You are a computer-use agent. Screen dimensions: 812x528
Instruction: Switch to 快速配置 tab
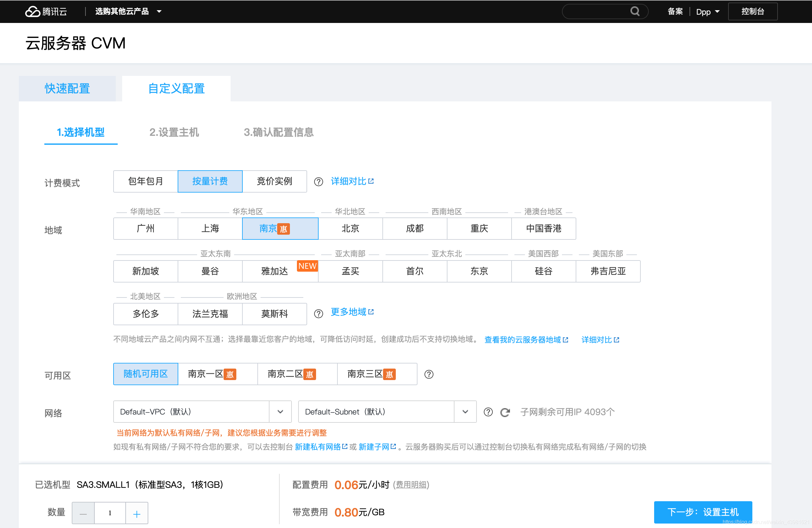pos(67,89)
